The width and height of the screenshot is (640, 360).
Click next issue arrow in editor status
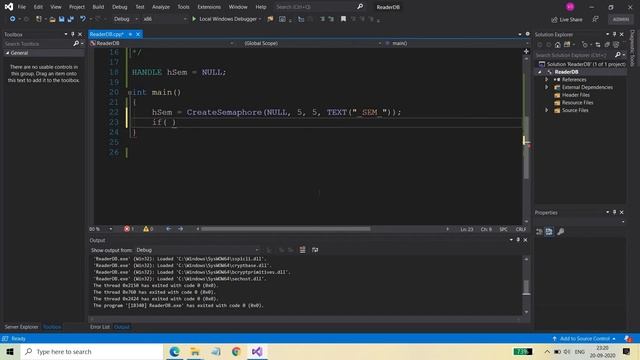coord(180,229)
